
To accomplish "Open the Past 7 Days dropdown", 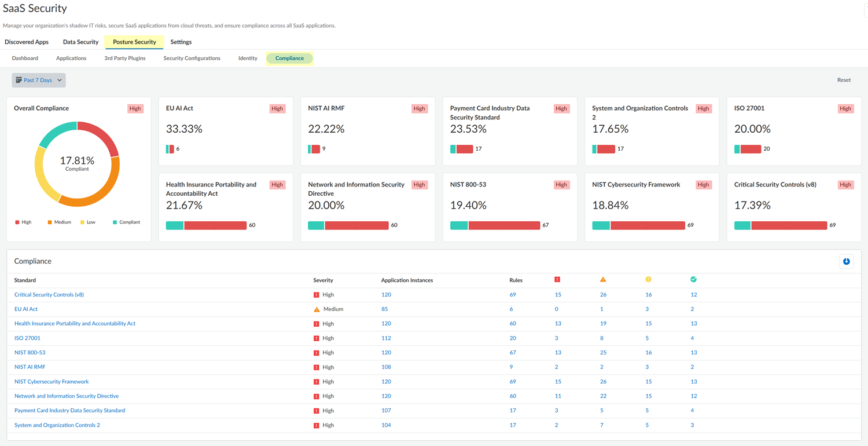I will tap(39, 80).
